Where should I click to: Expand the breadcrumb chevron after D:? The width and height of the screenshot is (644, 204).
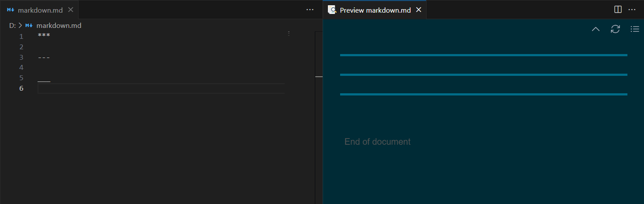coord(20,26)
